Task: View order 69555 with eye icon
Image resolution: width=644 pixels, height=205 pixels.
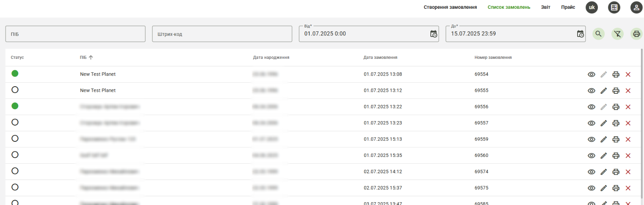Action: click(x=591, y=91)
